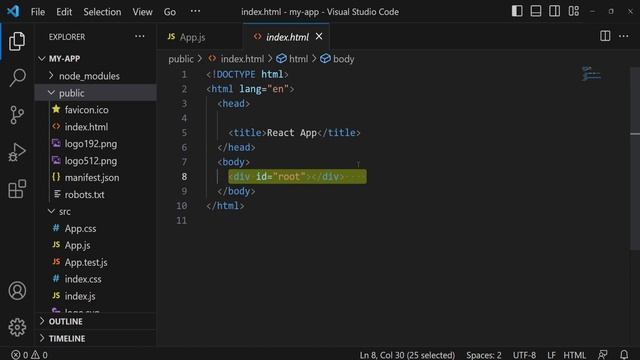Expand the node_modules folder
This screenshot has width=640, height=360.
[x=96, y=76]
